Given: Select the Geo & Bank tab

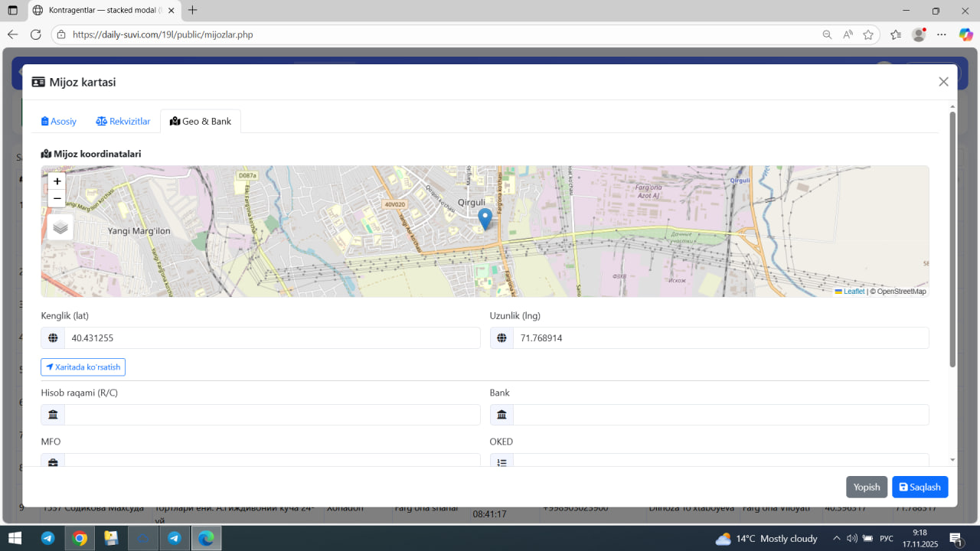Looking at the screenshot, I should (201, 121).
